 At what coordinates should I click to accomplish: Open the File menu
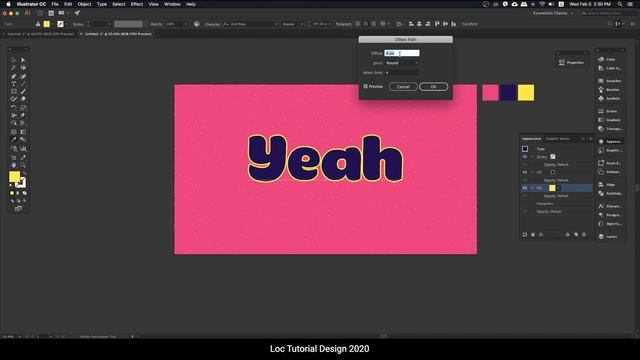(55, 4)
